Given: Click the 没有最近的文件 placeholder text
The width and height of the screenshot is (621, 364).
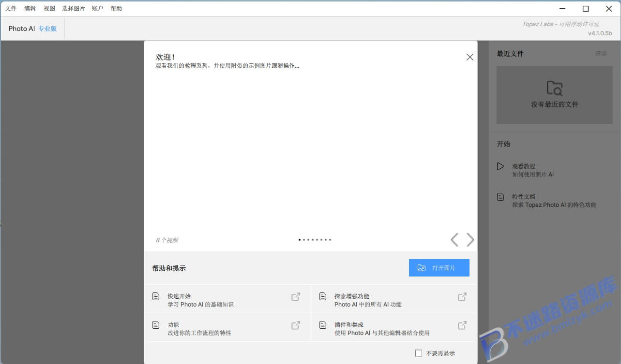Looking at the screenshot, I should pyautogui.click(x=555, y=104).
